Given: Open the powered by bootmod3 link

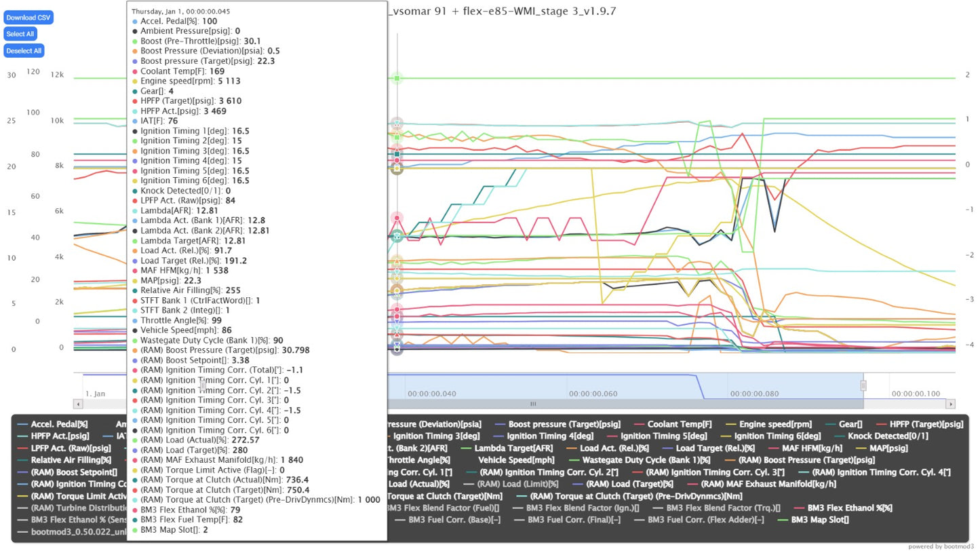Looking at the screenshot, I should 941,546.
